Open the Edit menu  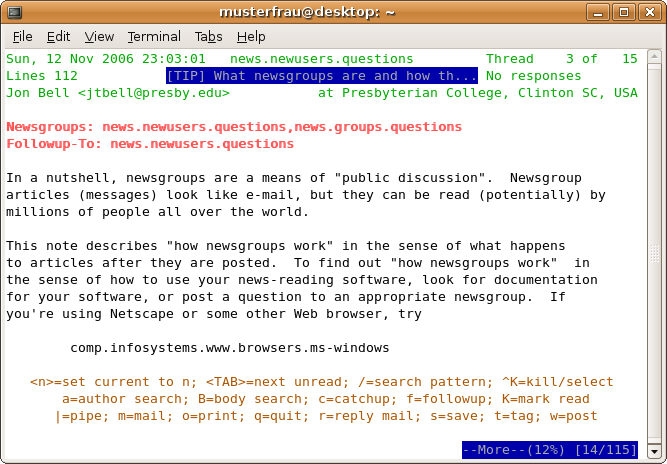point(58,36)
